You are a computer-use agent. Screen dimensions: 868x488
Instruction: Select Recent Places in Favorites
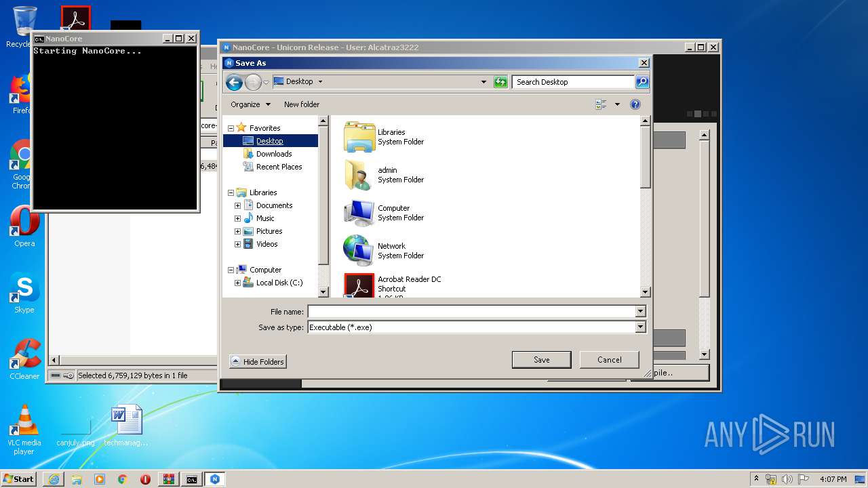(x=279, y=167)
